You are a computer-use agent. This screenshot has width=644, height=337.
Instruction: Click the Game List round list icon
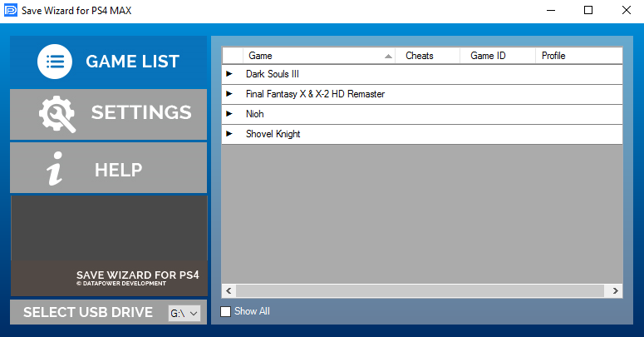[x=55, y=62]
